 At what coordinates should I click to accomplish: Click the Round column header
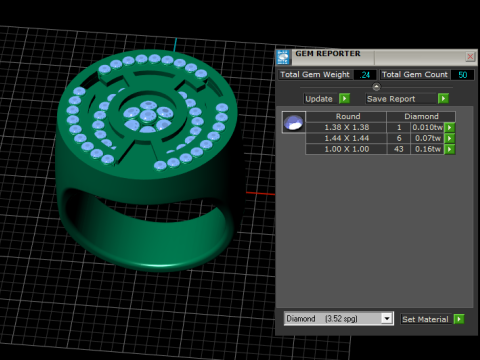tap(346, 116)
